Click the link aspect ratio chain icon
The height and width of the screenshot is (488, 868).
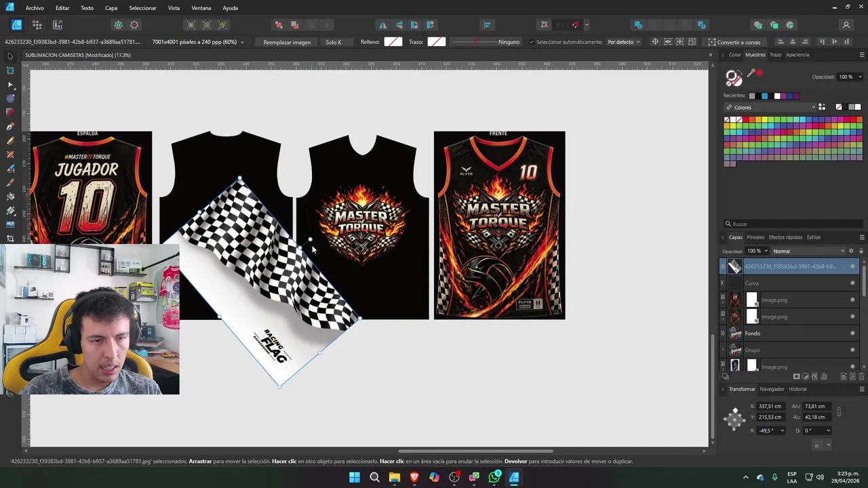click(839, 411)
